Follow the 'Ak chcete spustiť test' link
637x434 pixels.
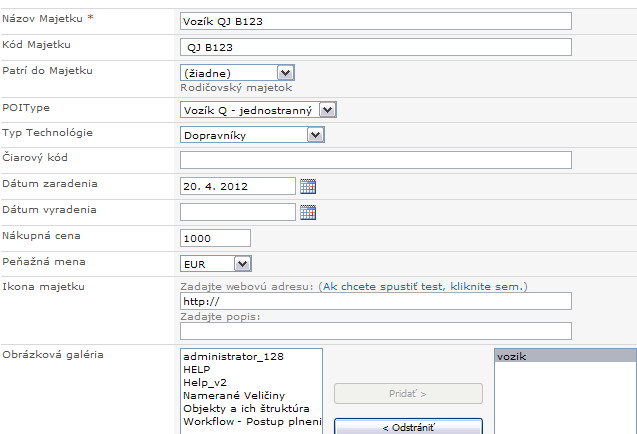pyautogui.click(x=423, y=286)
